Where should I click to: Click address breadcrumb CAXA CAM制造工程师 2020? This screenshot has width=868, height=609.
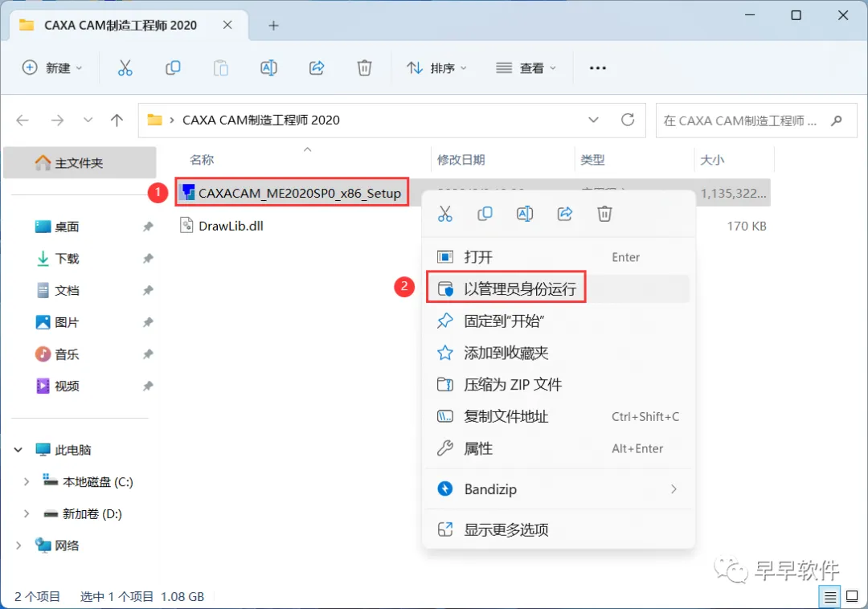pyautogui.click(x=261, y=120)
